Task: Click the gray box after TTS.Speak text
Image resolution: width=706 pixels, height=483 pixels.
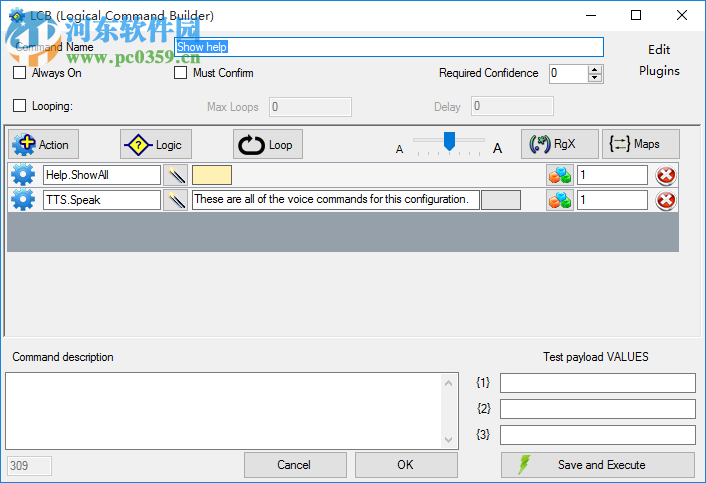Action: coord(501,200)
